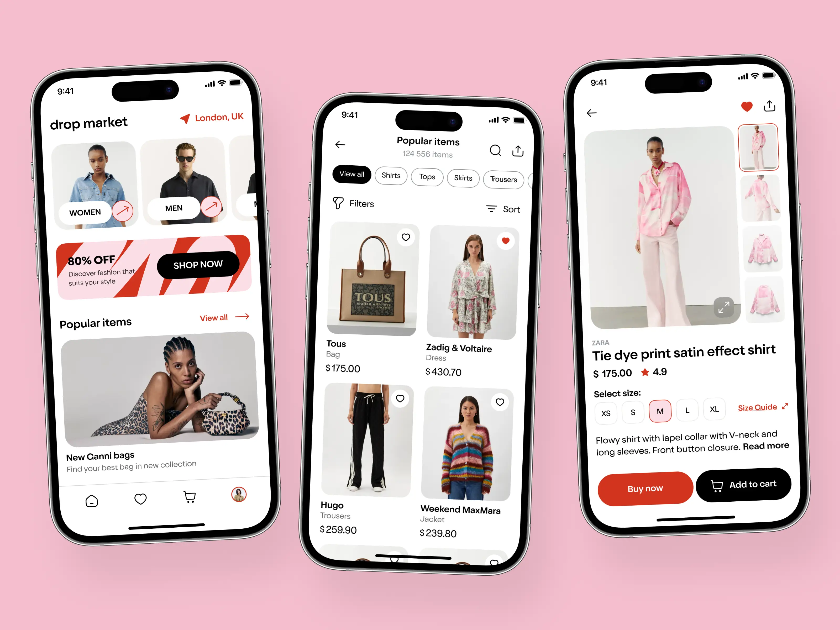The height and width of the screenshot is (630, 840).
Task: Select size M on product detail screen
Action: [659, 412]
